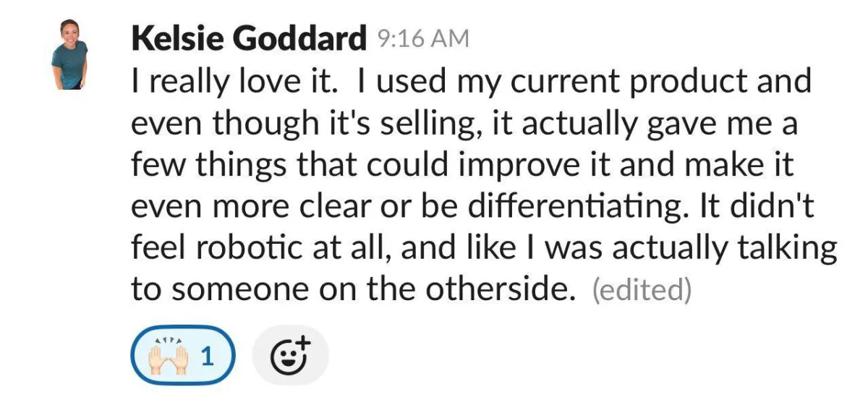This screenshot has height=400, width=868.
Task: Open the add reaction smiley button
Action: [290, 356]
